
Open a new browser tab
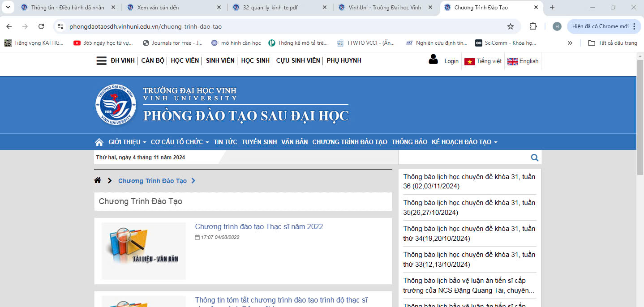(552, 8)
